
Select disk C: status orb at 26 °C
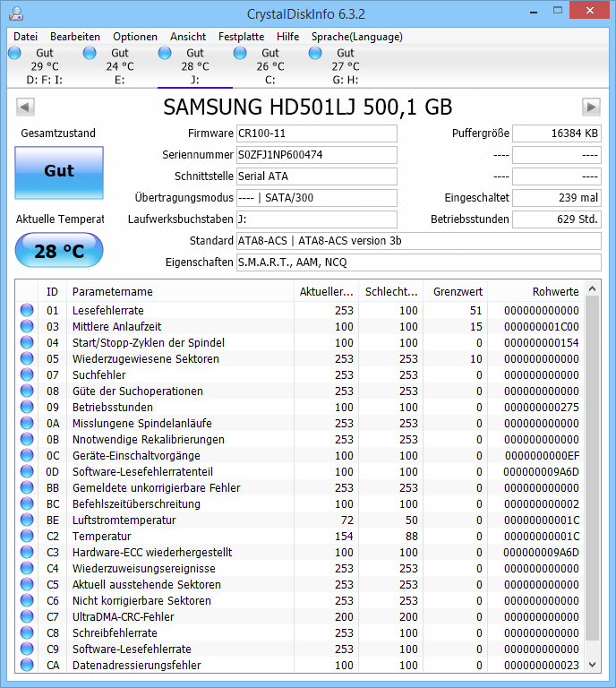(240, 53)
